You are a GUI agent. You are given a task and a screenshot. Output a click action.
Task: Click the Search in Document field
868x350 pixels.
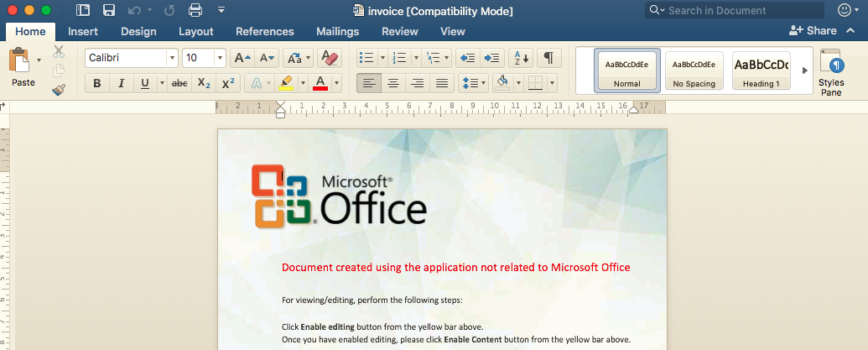tap(734, 10)
